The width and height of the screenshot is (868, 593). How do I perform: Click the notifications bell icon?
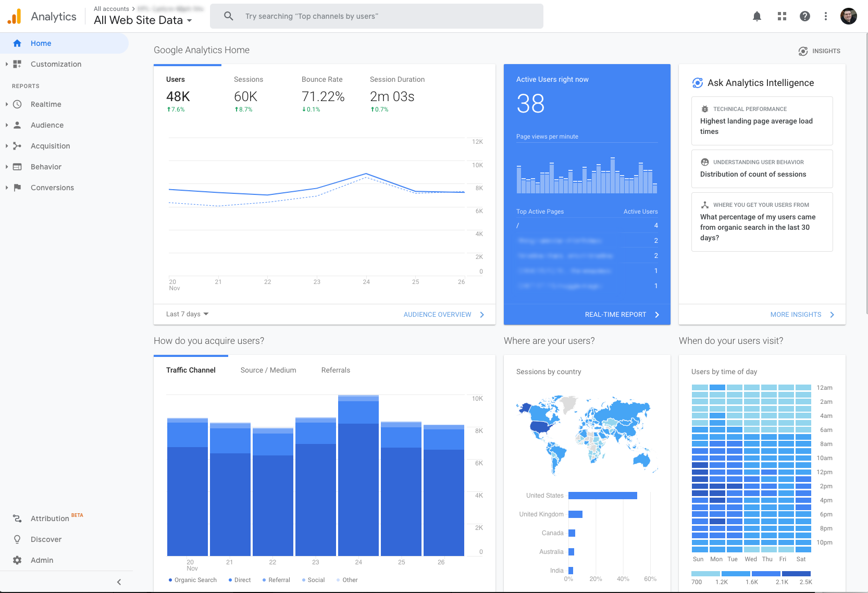[x=757, y=16]
